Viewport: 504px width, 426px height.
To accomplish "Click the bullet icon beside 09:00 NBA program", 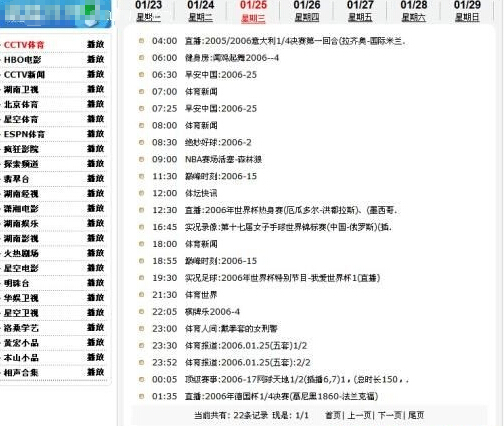I will (141, 159).
